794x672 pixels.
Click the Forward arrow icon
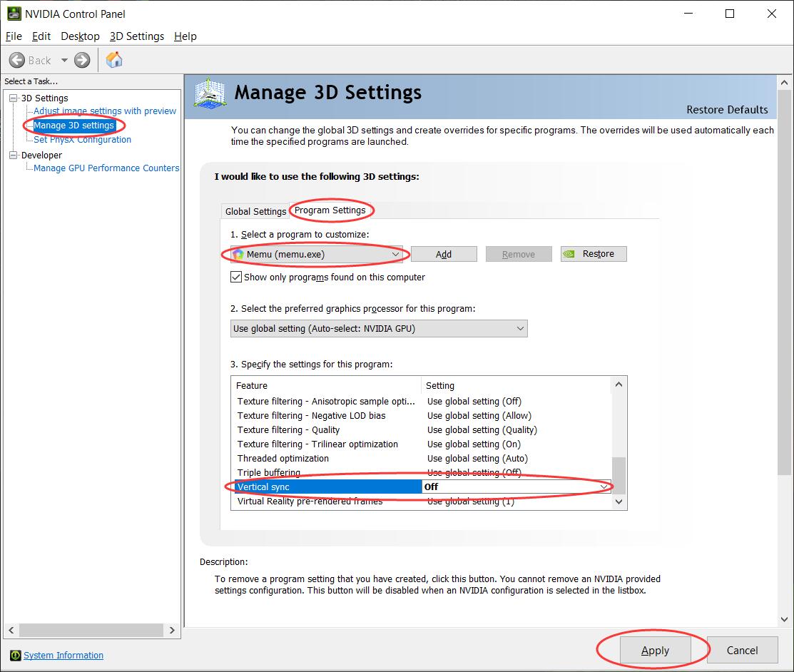pyautogui.click(x=82, y=60)
